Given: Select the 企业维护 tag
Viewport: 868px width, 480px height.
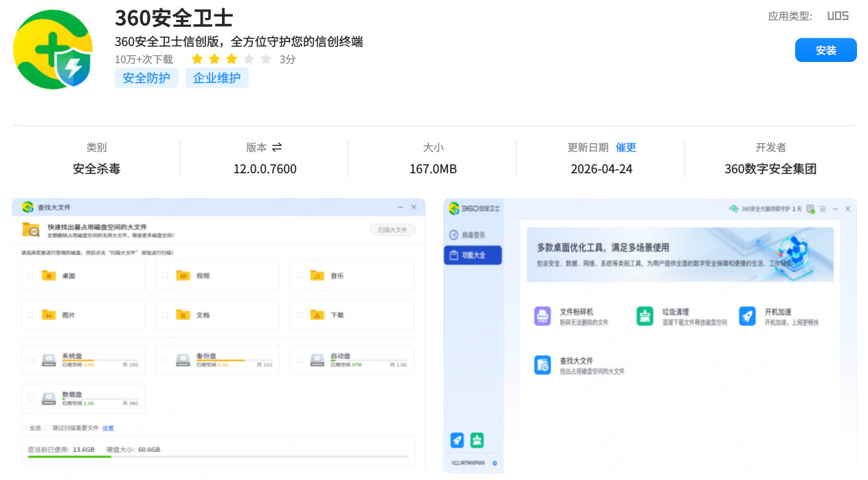Looking at the screenshot, I should click(x=216, y=78).
